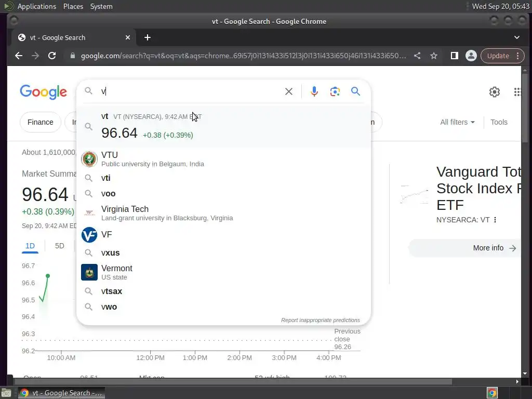Open the System menu
This screenshot has width=532, height=399.
101,6
